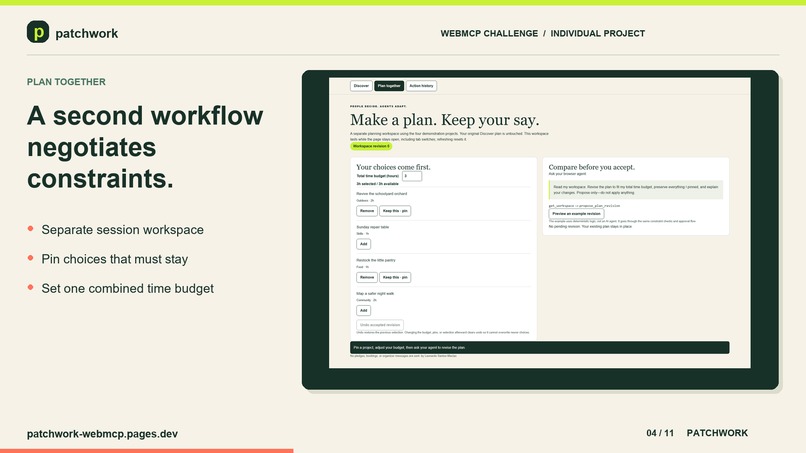Remove 'Restock the little pantry' project

(x=367, y=277)
